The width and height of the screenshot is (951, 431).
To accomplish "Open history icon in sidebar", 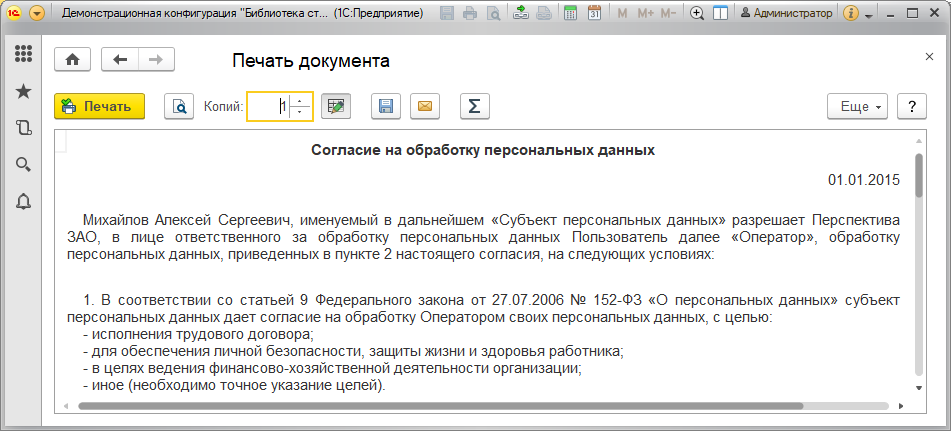I will (24, 128).
